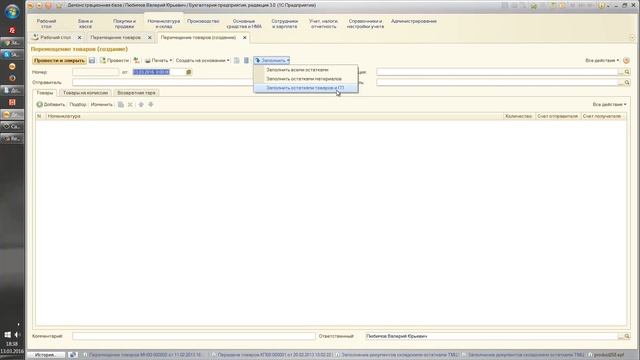640x360 pixels.
Task: Click the small icon right of История button
Action: click(x=73, y=355)
